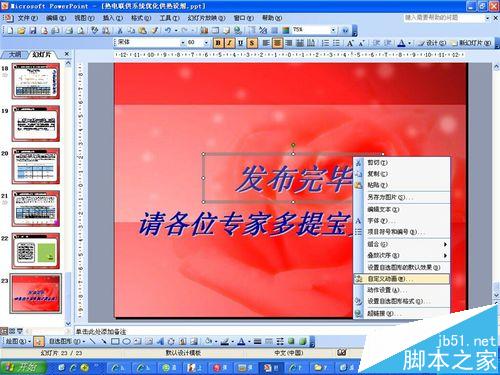Click the New presentation icon in standard toolbar

(10, 31)
